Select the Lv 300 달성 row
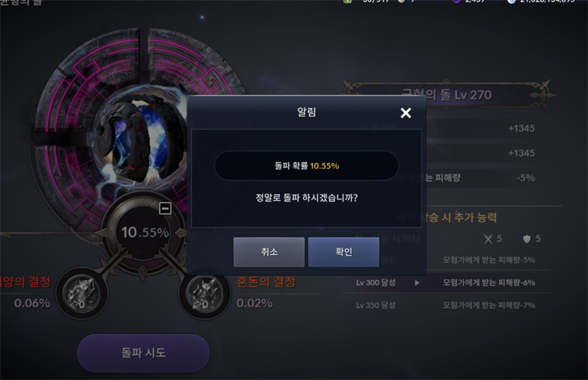 pos(446,282)
